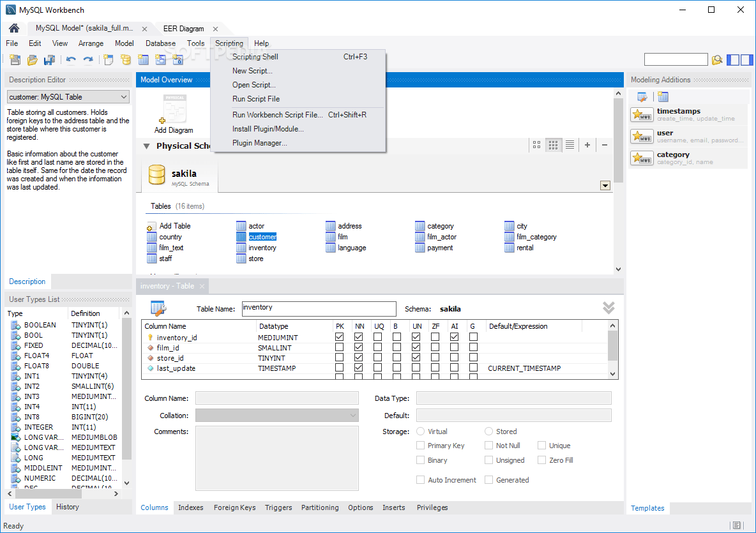Select timestamps template in Modeling Additions
Image resolution: width=756 pixels, height=533 pixels.
click(688, 114)
